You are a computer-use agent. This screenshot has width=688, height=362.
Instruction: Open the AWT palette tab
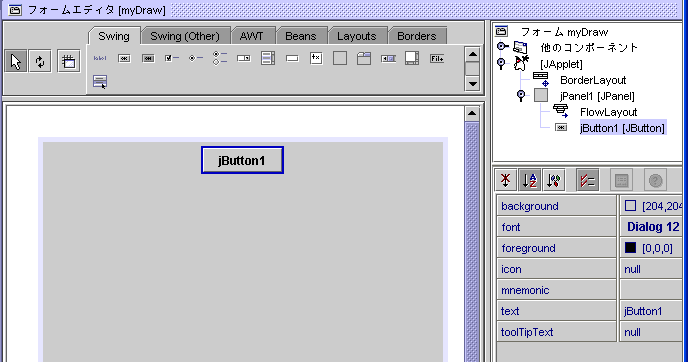pyautogui.click(x=251, y=36)
